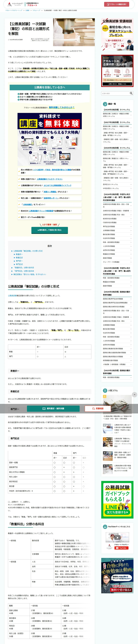The height and width of the screenshot is (644, 138).
Task: Play the YouTube channel video thumbnail
Action: click(117, 538)
